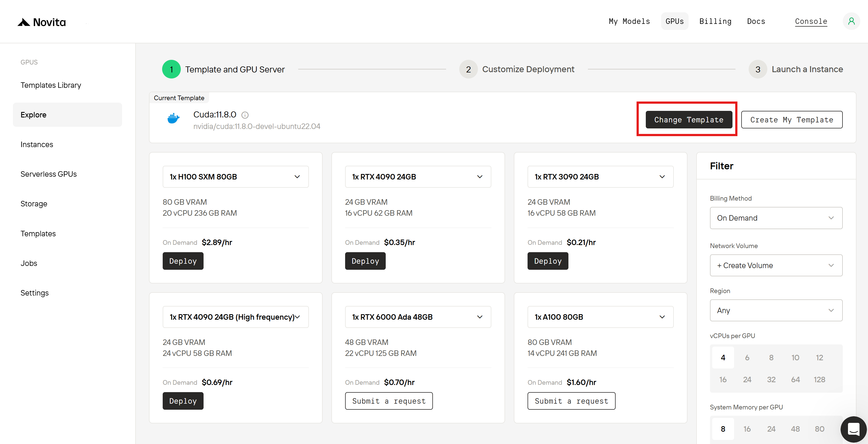Click the info icon beside Cuda:11.8.0
Image resolution: width=868 pixels, height=444 pixels.
point(245,115)
